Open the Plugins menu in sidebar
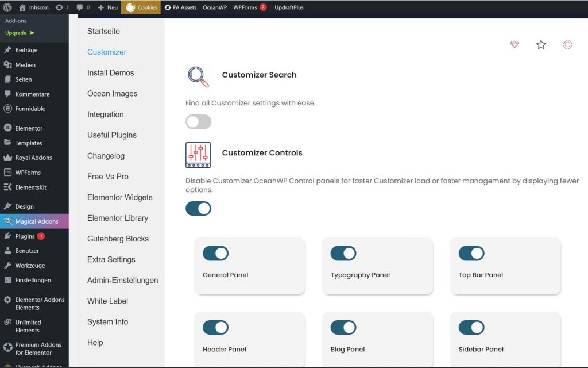 [25, 236]
